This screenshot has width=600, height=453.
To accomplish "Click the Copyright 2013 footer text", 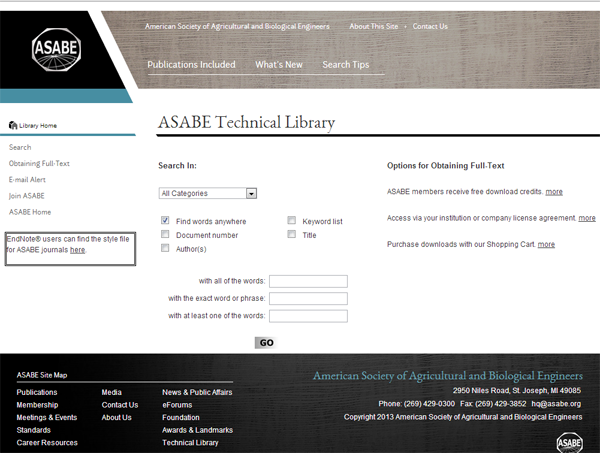I will tap(463, 417).
